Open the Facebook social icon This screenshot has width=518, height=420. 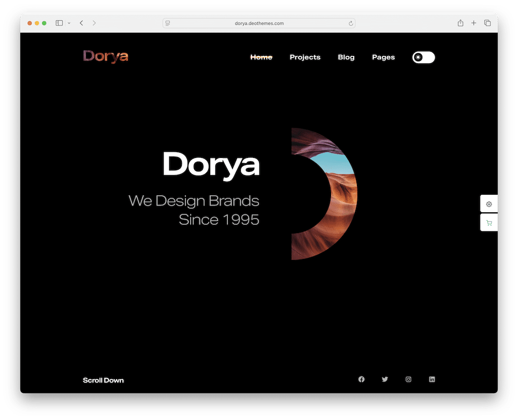point(362,380)
